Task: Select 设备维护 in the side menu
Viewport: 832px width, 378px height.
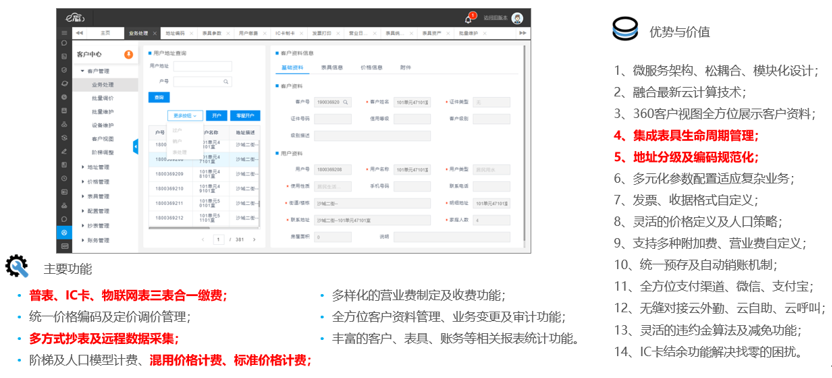Action: pyautogui.click(x=102, y=125)
